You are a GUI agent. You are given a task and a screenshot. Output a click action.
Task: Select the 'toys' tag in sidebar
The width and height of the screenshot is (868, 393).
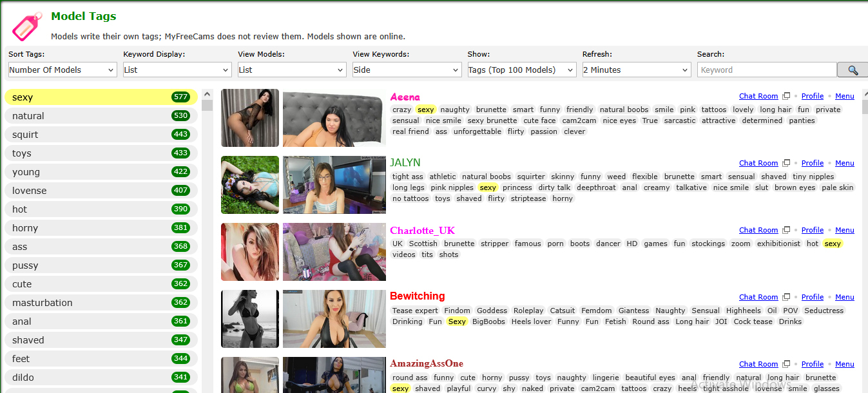(101, 153)
